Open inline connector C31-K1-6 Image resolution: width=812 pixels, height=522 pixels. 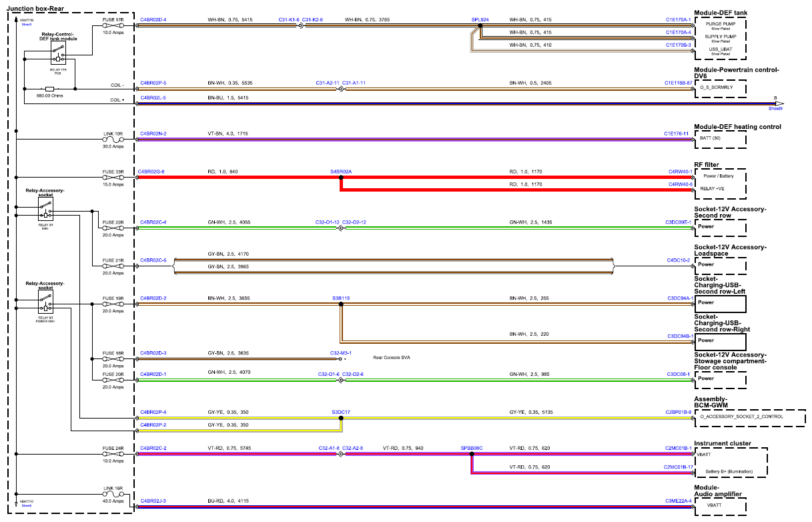point(289,20)
